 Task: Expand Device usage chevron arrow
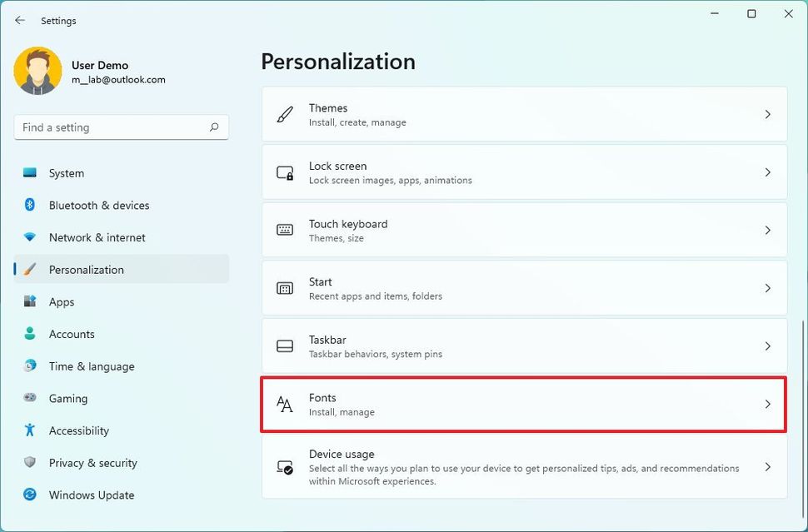768,467
